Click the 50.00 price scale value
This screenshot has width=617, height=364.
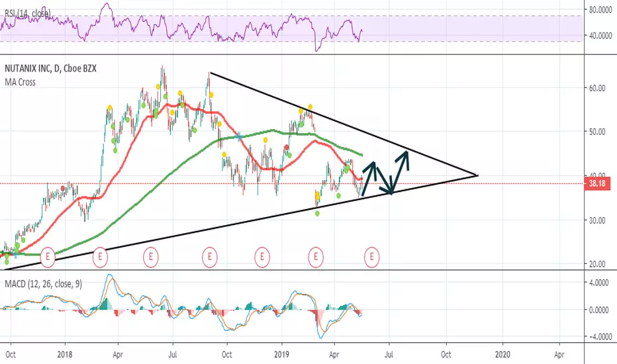coord(597,132)
